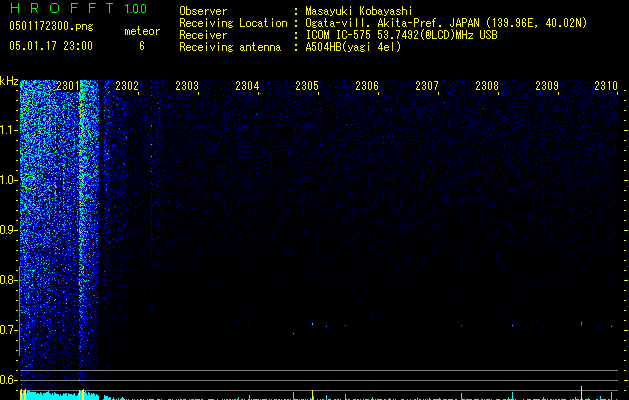
Task: Click the HROFFT title text
Action: point(62,8)
